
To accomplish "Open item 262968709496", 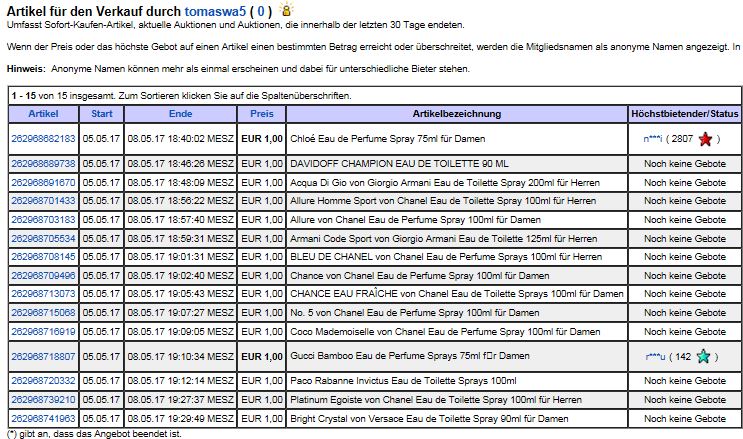I will coord(43,275).
